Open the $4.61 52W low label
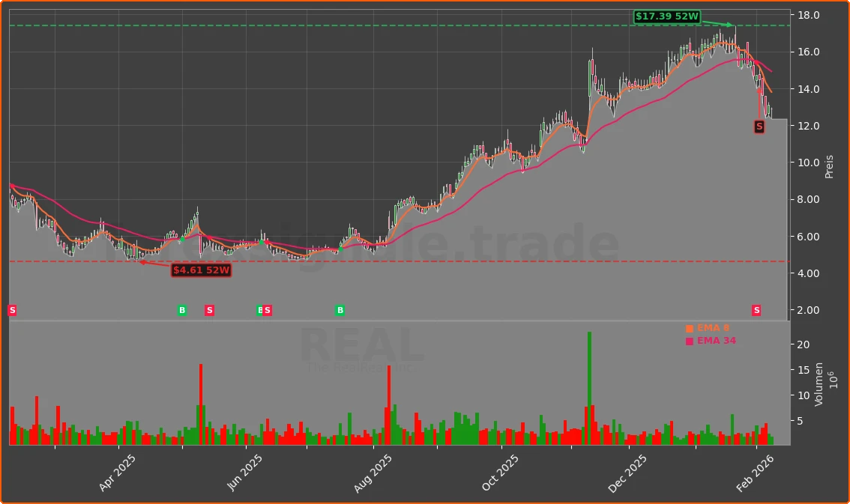The width and height of the screenshot is (850, 504). [201, 270]
